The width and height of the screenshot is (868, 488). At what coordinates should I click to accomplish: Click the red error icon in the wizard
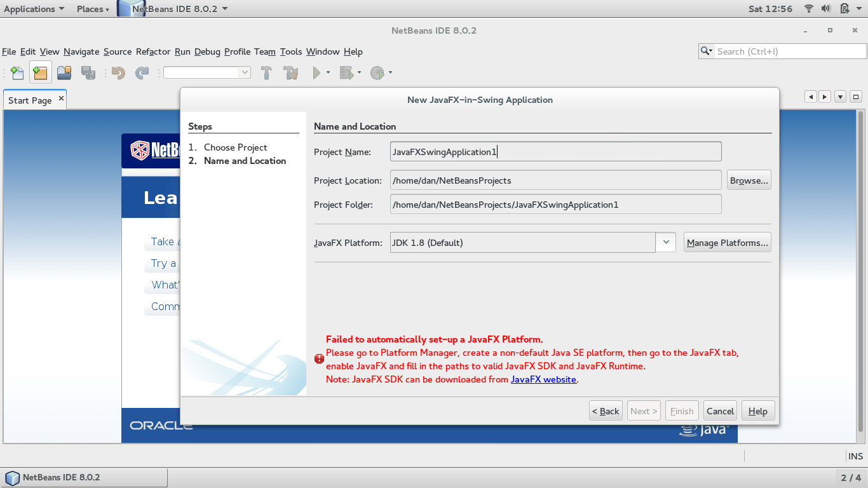tap(319, 359)
